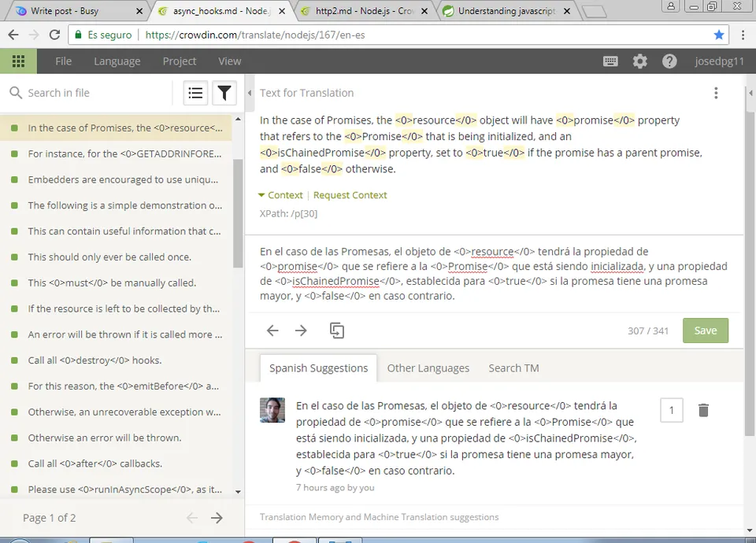Collapse the right sidebar triangle handle
The image size is (756, 543).
click(750, 93)
